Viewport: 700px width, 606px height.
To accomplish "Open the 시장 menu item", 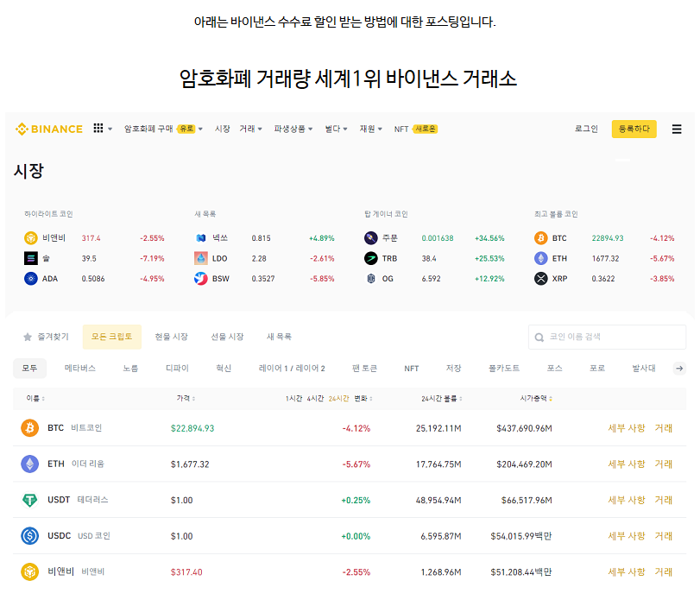I will tap(223, 129).
